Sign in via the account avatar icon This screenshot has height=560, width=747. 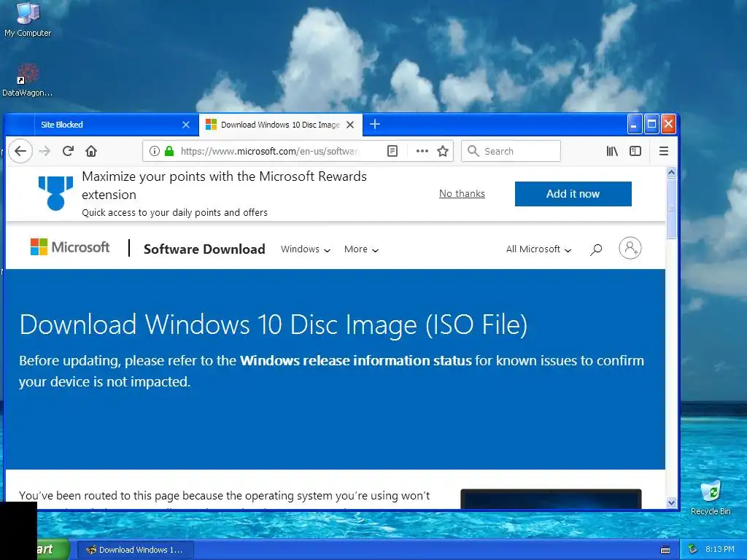pyautogui.click(x=630, y=248)
